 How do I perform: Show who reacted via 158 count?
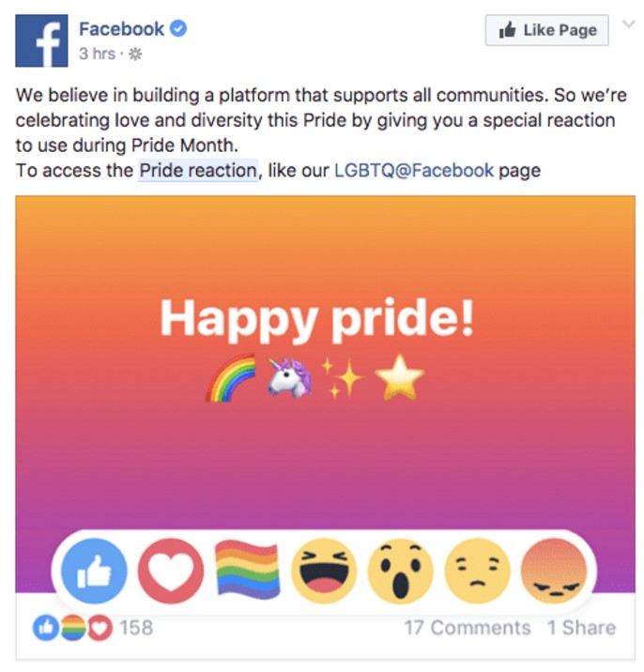pos(136,628)
